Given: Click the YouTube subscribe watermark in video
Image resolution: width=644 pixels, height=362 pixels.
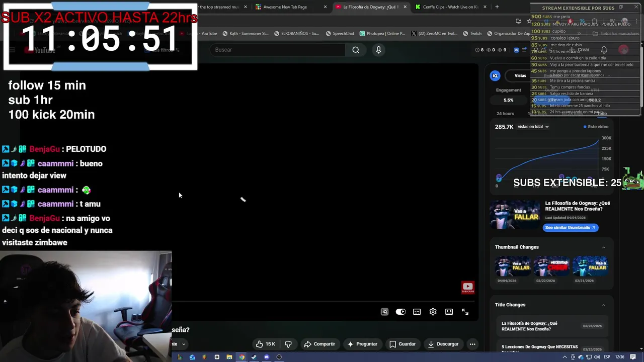Looking at the screenshot, I should coord(468,288).
